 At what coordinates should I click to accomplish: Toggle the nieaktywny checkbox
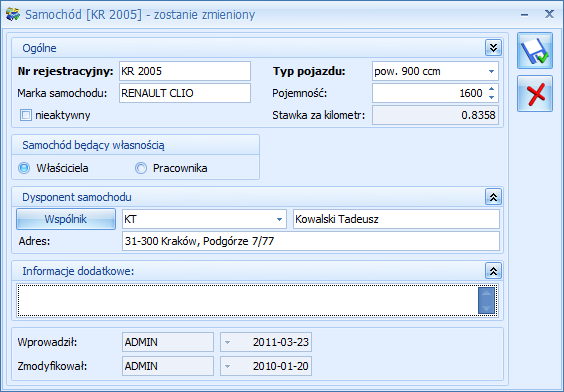26,115
